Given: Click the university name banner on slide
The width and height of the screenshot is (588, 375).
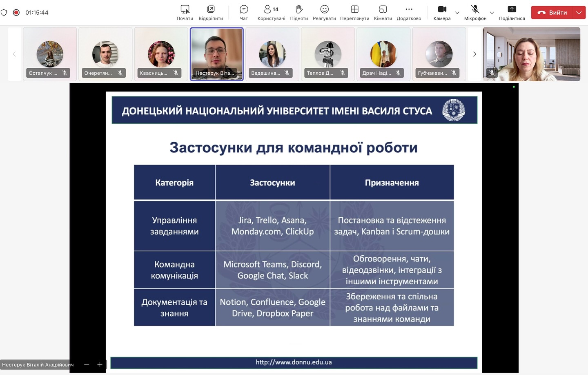Looking at the screenshot, I should coord(294,110).
